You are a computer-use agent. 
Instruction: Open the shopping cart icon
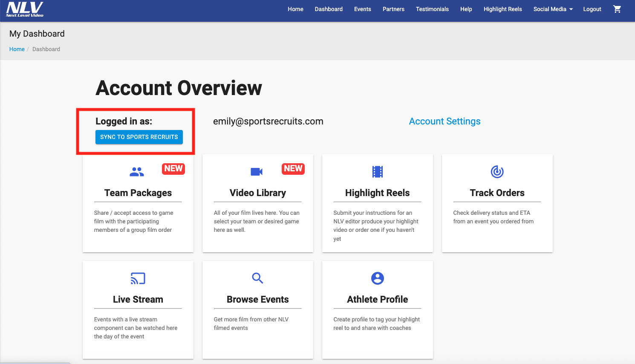(x=617, y=9)
